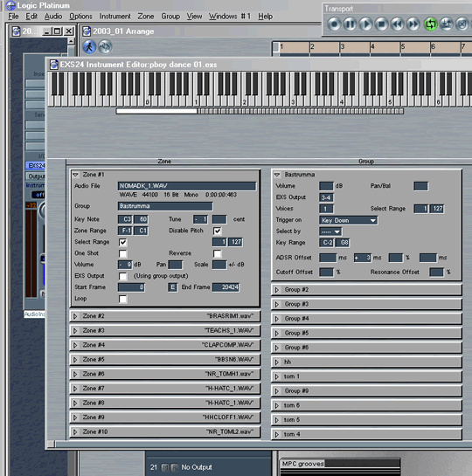
Task: Click the EXS Output 3-4 field in Group
Action: (326, 197)
